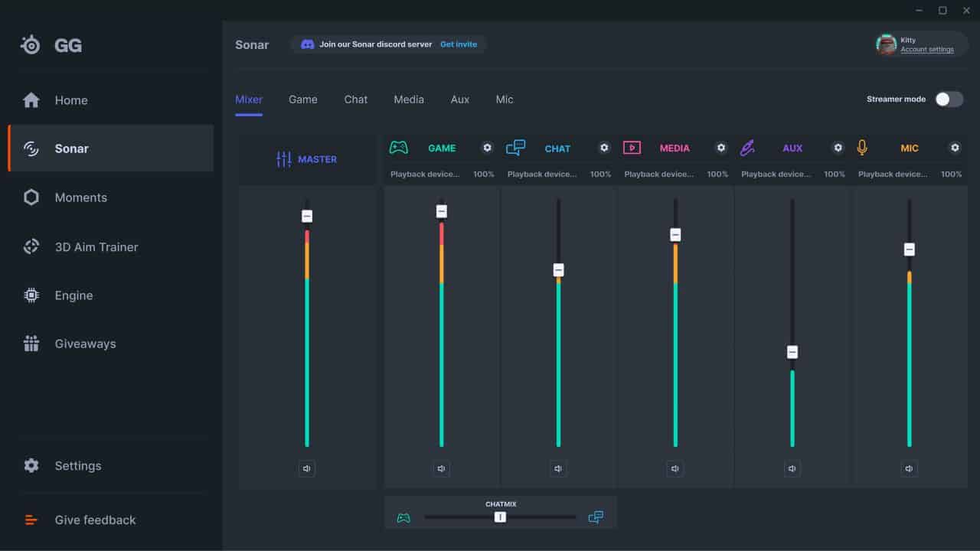Click the Sonar page title

click(252, 45)
